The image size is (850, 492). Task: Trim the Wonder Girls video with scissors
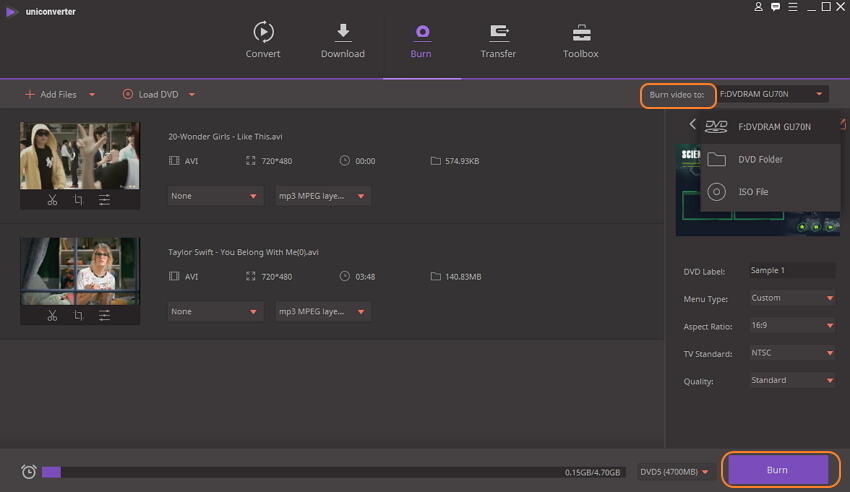point(52,200)
